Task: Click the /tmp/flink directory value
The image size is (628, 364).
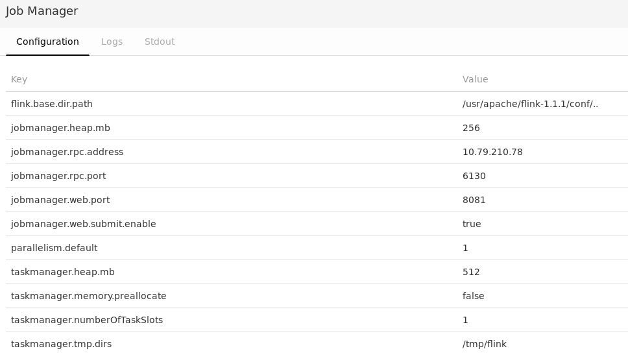Action: [x=484, y=344]
